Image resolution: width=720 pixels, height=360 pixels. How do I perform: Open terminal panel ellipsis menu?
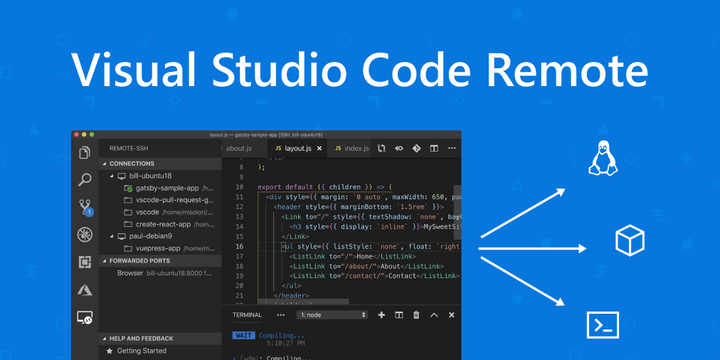[x=281, y=315]
